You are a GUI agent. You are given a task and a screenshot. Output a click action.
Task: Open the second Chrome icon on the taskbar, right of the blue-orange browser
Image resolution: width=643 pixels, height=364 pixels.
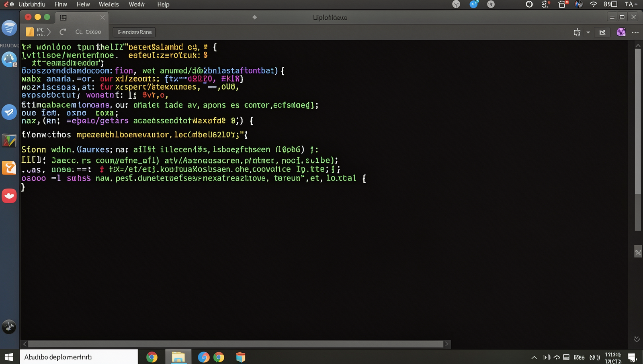219,357
